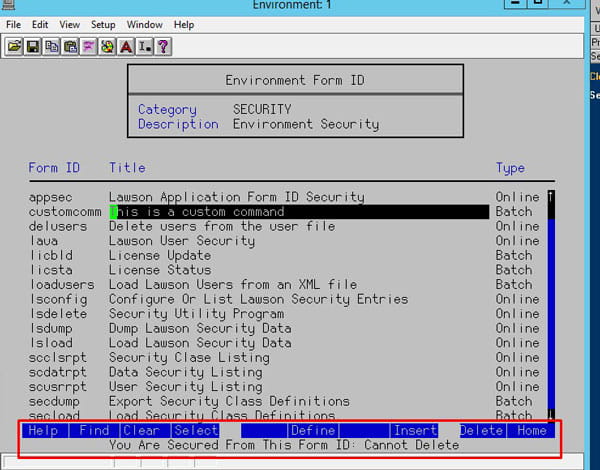Click the Form ID column header
This screenshot has width=600, height=470.
click(54, 168)
